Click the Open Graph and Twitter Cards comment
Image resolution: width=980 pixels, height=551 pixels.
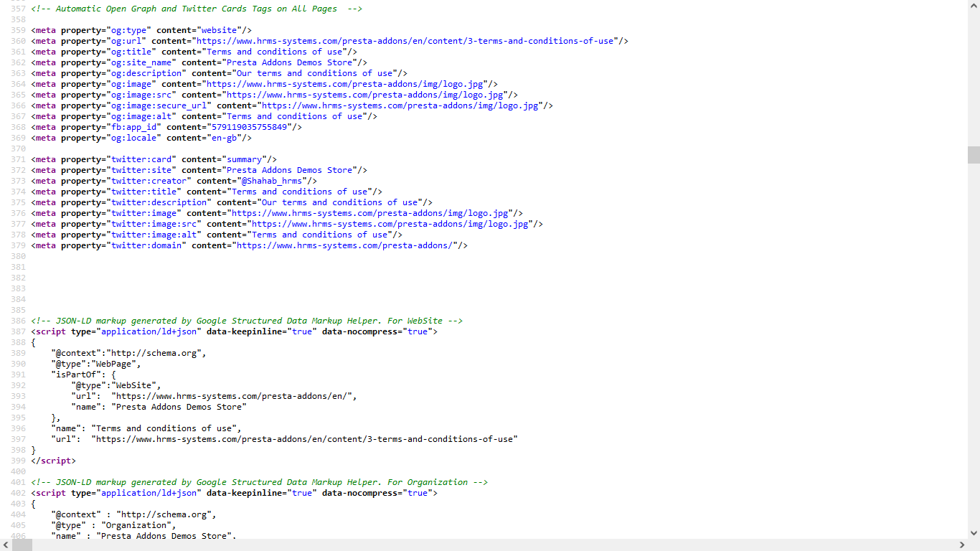tap(197, 9)
